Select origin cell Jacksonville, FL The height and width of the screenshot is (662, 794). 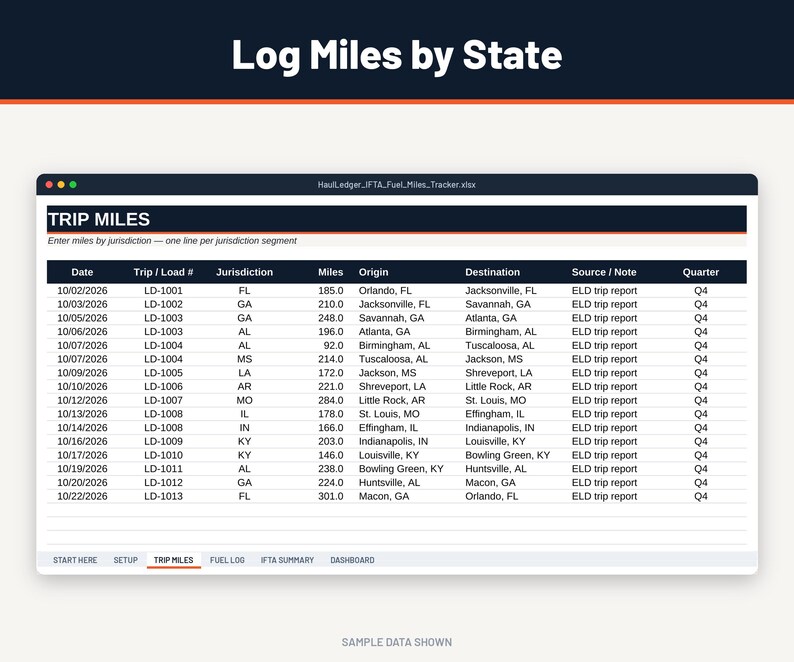tap(394, 304)
